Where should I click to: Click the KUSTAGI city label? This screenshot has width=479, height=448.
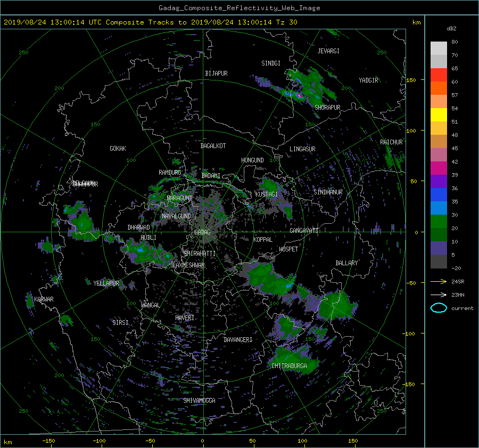(x=267, y=194)
